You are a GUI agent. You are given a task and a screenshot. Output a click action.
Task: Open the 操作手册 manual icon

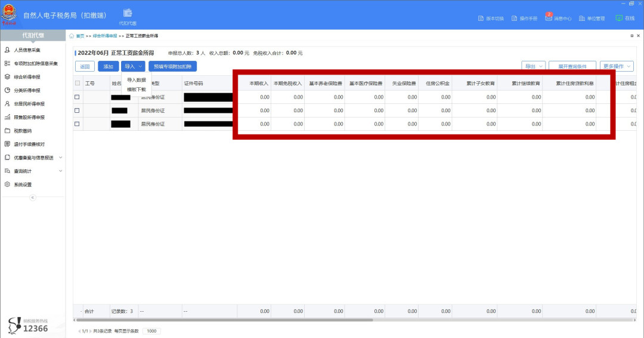[515, 19]
